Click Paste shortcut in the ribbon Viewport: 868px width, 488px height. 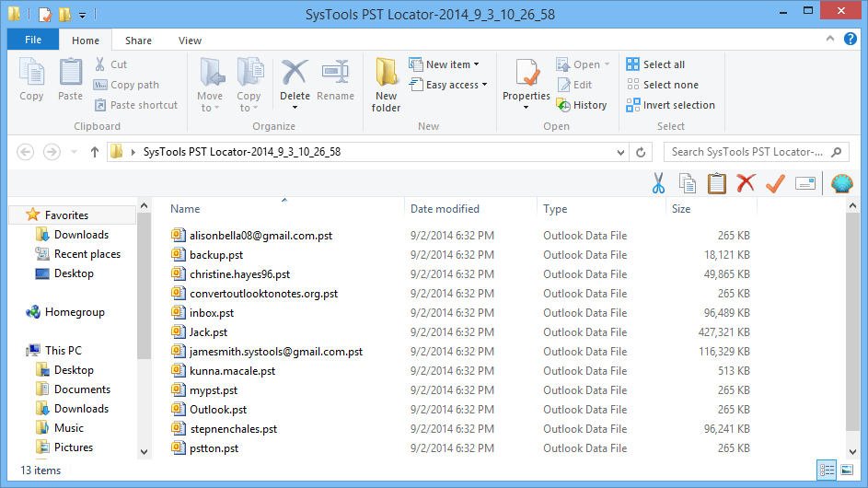pyautogui.click(x=136, y=105)
